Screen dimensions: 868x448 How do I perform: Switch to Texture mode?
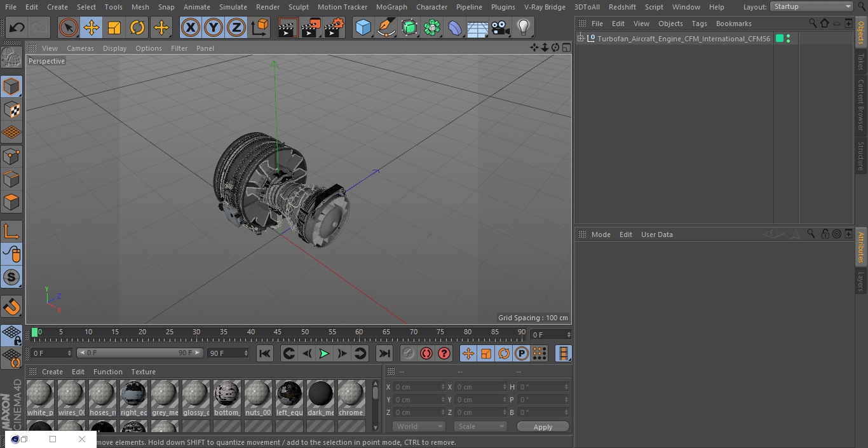point(11,109)
